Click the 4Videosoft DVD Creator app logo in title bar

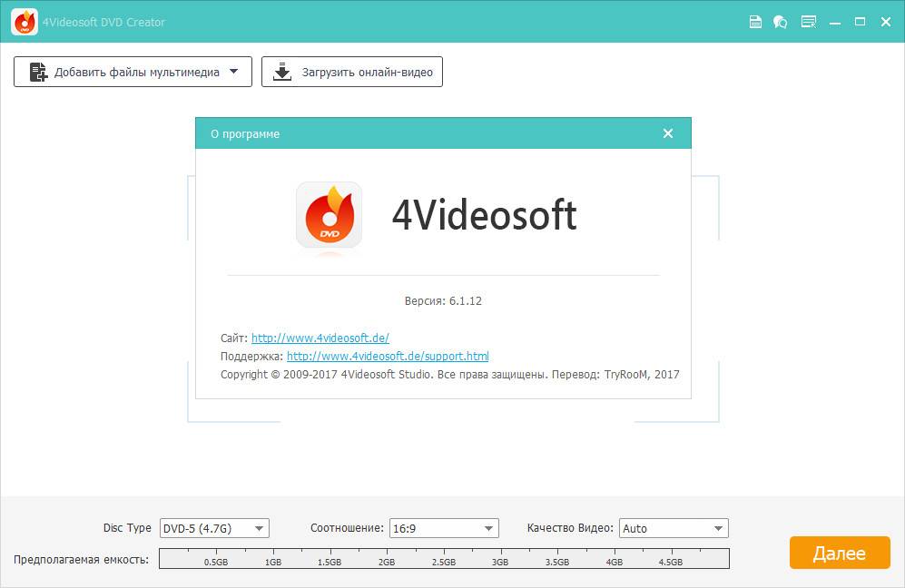(25, 22)
